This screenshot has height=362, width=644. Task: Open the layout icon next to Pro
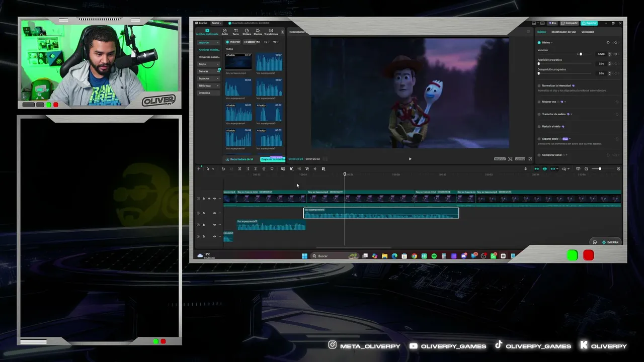[534, 23]
